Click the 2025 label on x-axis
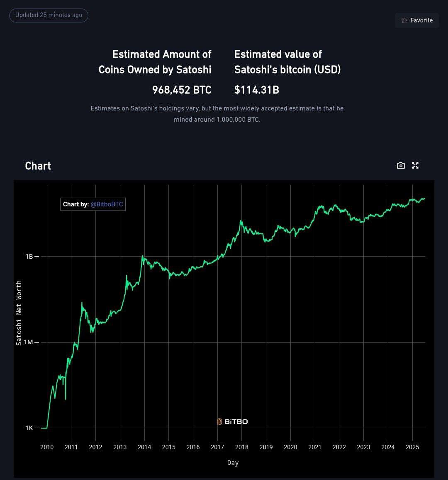 [x=412, y=447]
